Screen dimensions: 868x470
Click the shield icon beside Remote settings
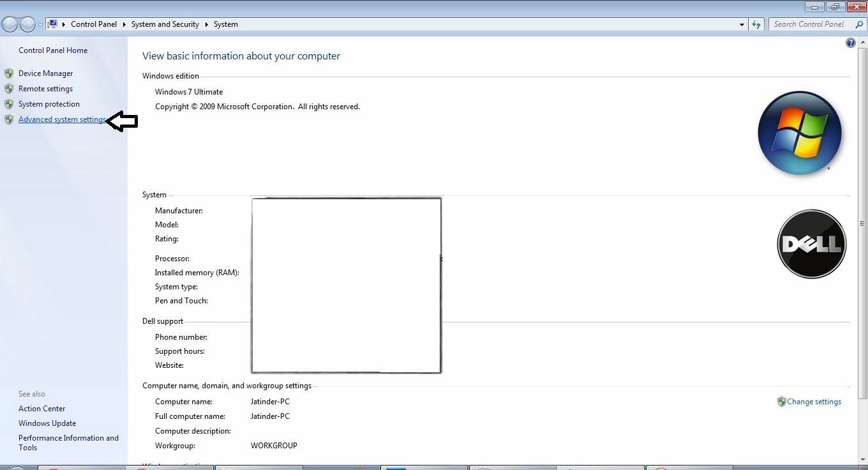tap(9, 88)
